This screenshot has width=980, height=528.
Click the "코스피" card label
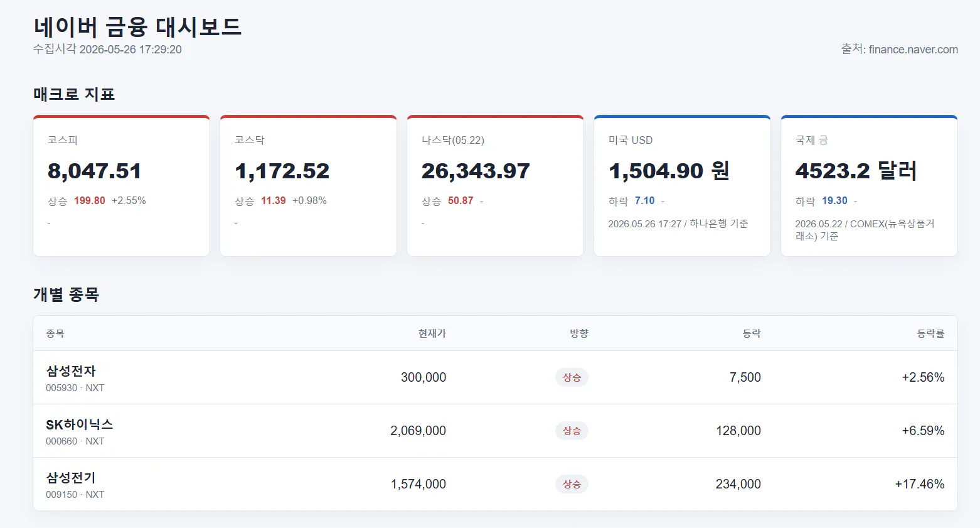point(63,140)
